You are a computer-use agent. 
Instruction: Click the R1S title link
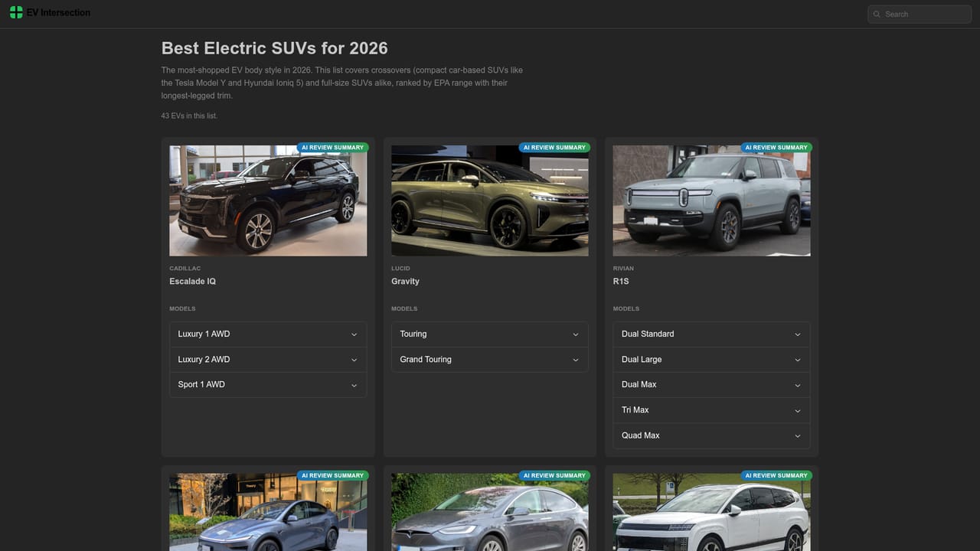point(621,282)
